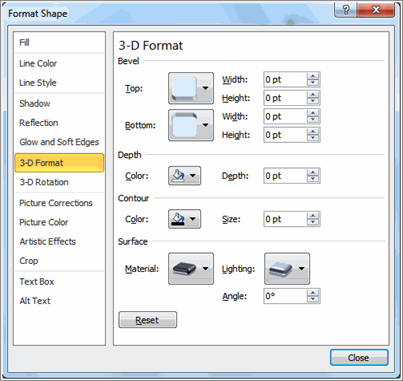Decrease Contour Size using down arrow
Viewport: 403px width, 381px height.
pos(313,223)
